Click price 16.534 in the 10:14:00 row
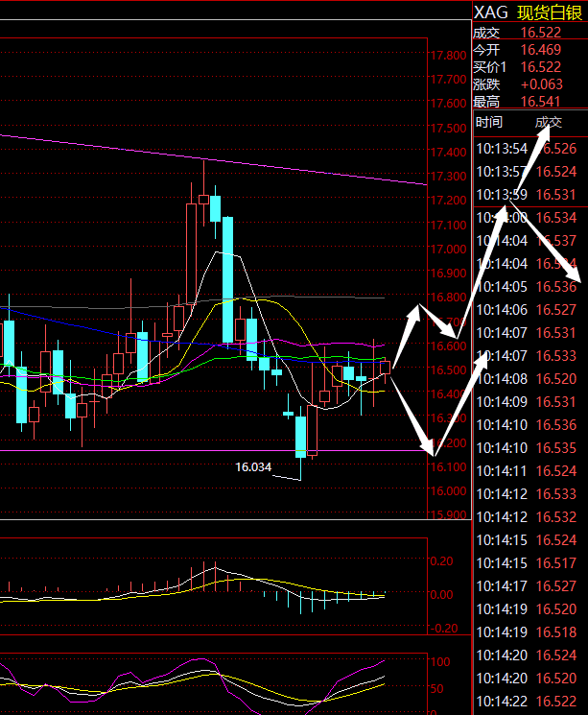 [x=556, y=218]
